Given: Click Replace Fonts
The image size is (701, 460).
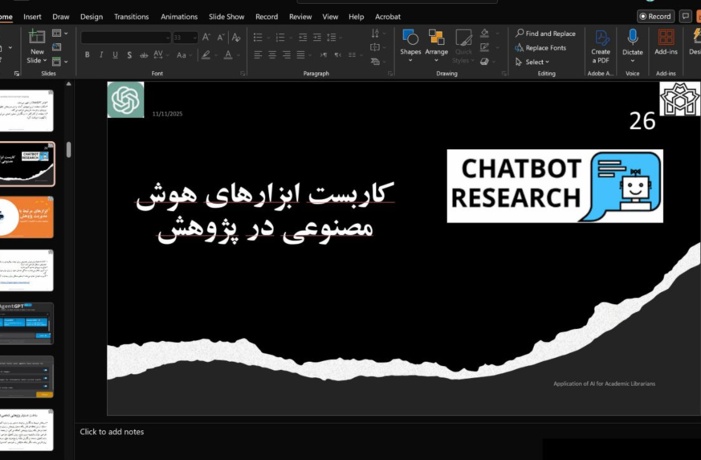Looking at the screenshot, I should (541, 48).
